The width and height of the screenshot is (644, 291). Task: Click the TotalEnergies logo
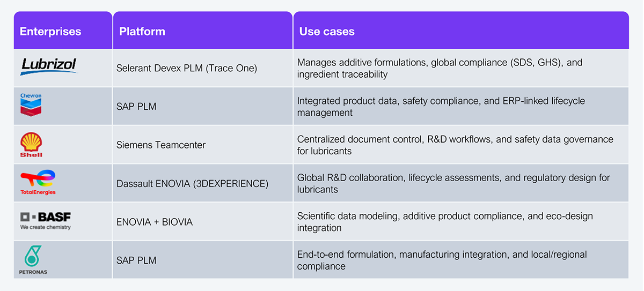tap(38, 182)
